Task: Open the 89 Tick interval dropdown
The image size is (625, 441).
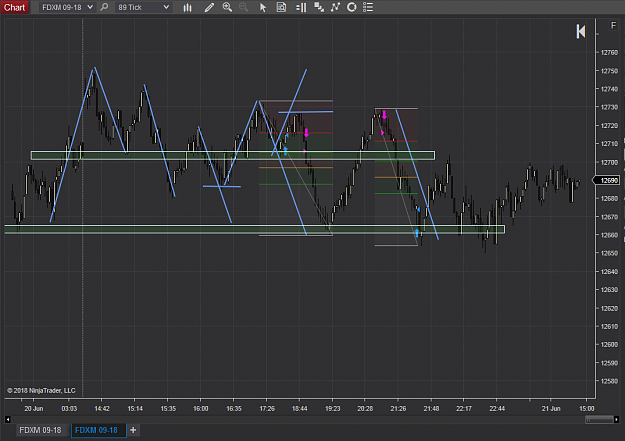Action: click(143, 7)
